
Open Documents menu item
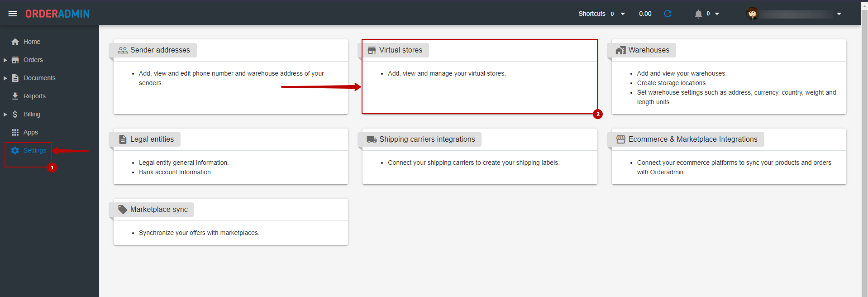click(x=39, y=78)
